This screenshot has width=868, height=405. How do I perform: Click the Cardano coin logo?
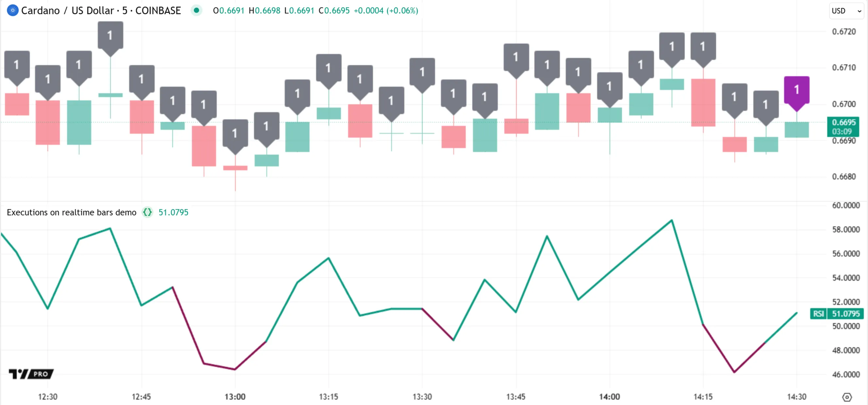(x=12, y=10)
